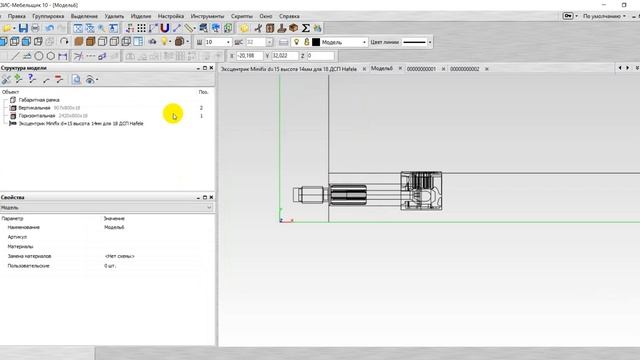640x360 pixels.
Task: Toggle the layer lock icon beside Модель
Action: (307, 42)
